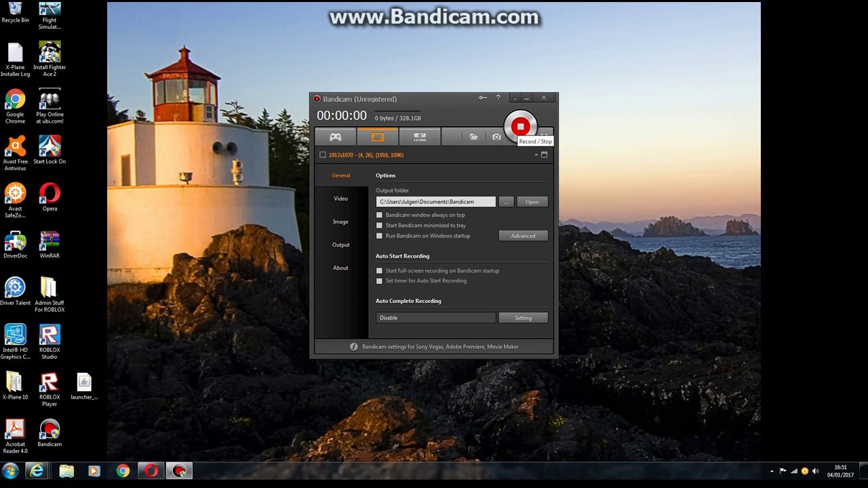Enable Set timer for Auto Start Recording
Image resolution: width=868 pixels, height=488 pixels.
(379, 281)
